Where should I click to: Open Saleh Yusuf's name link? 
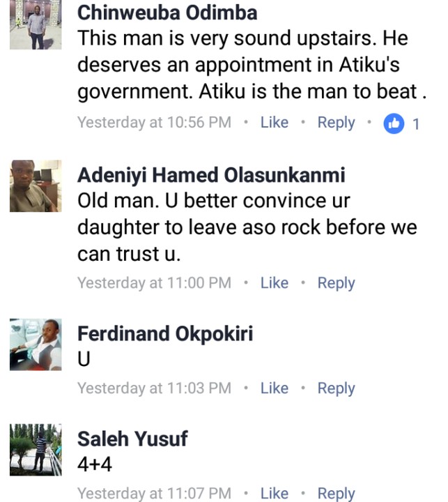pyautogui.click(x=132, y=439)
